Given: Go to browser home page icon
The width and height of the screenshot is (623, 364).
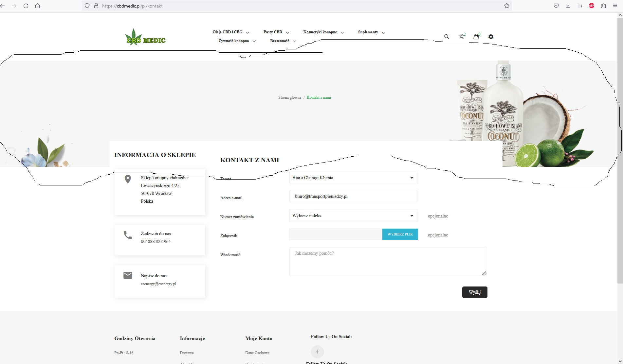Looking at the screenshot, I should pyautogui.click(x=38, y=6).
